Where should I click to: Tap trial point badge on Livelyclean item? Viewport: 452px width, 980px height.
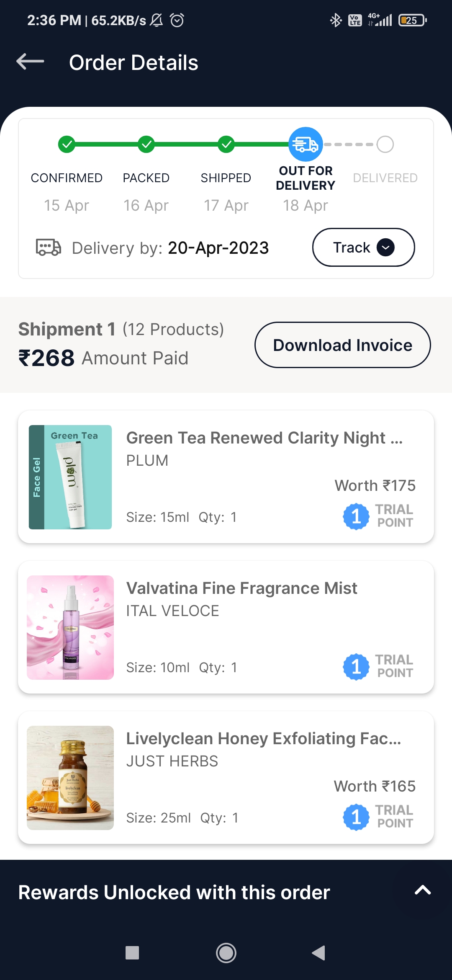[x=378, y=817]
